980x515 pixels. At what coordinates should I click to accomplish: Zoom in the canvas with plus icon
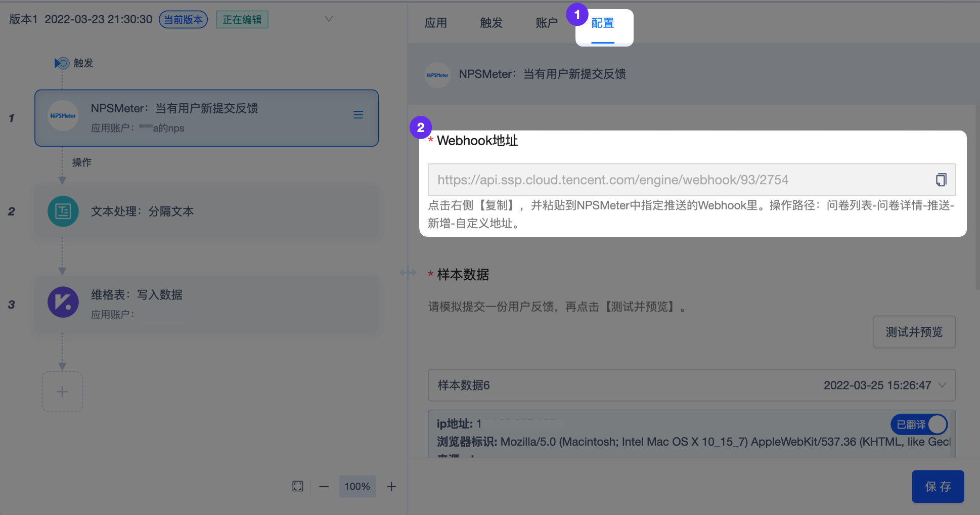391,487
